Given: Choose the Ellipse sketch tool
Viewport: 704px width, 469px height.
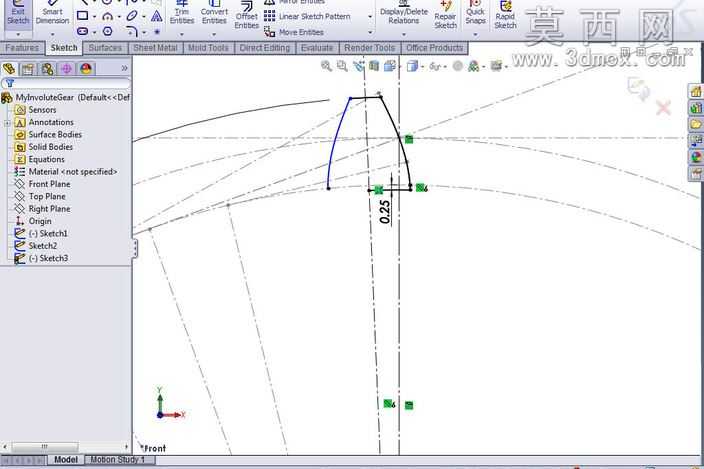Looking at the screenshot, I should [132, 16].
